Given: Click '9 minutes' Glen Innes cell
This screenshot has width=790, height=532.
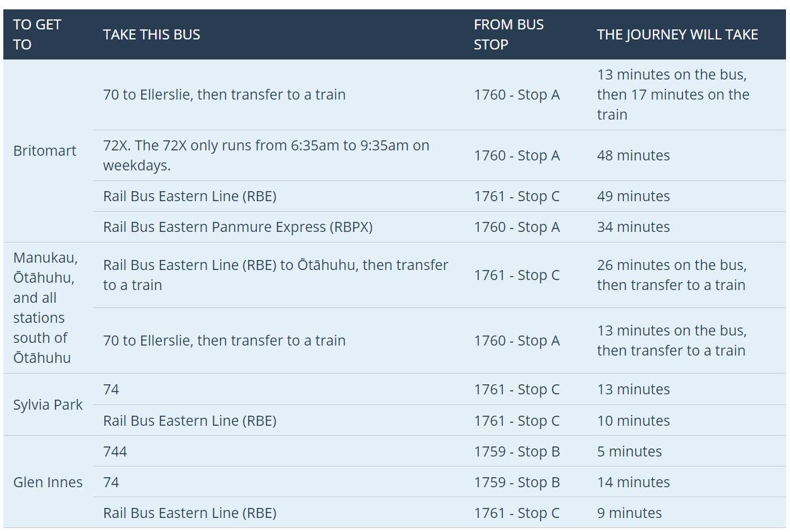Looking at the screenshot, I should click(x=629, y=513).
